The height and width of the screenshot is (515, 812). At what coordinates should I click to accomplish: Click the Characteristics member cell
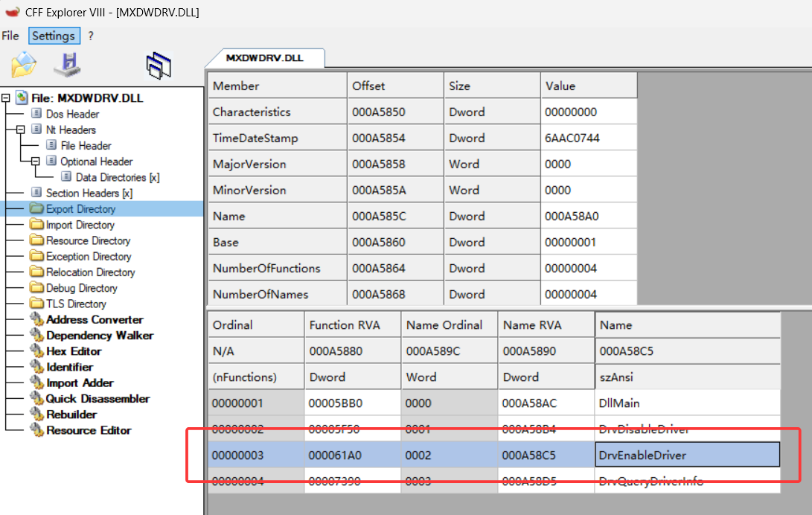(x=278, y=112)
